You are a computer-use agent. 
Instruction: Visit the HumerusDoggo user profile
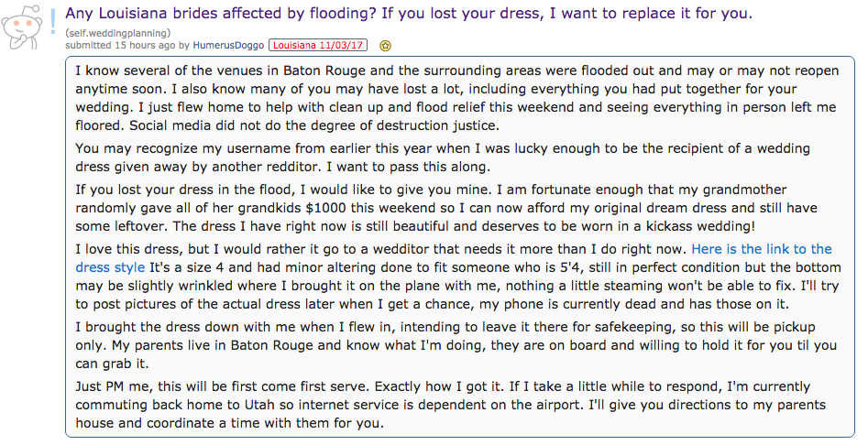[227, 45]
